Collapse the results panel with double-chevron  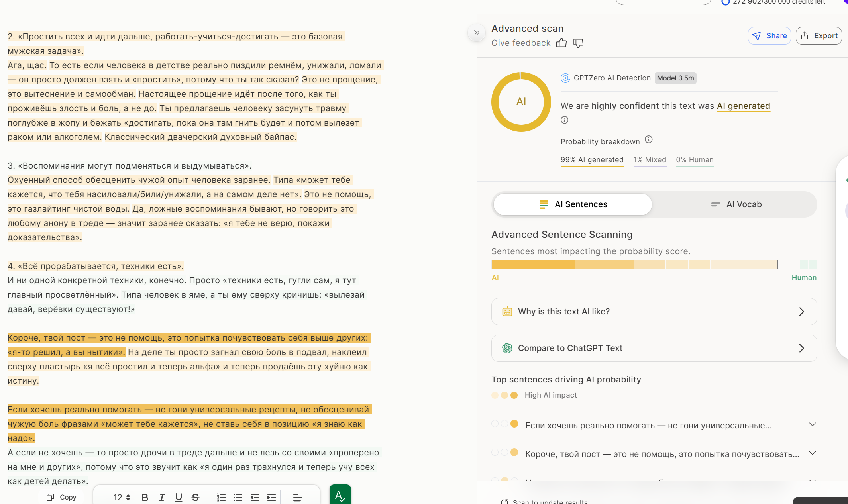pyautogui.click(x=477, y=33)
